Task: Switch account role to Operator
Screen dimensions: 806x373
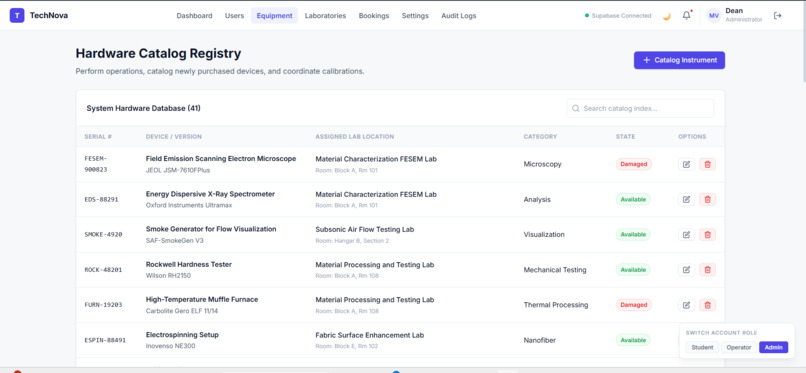Action: tap(739, 347)
